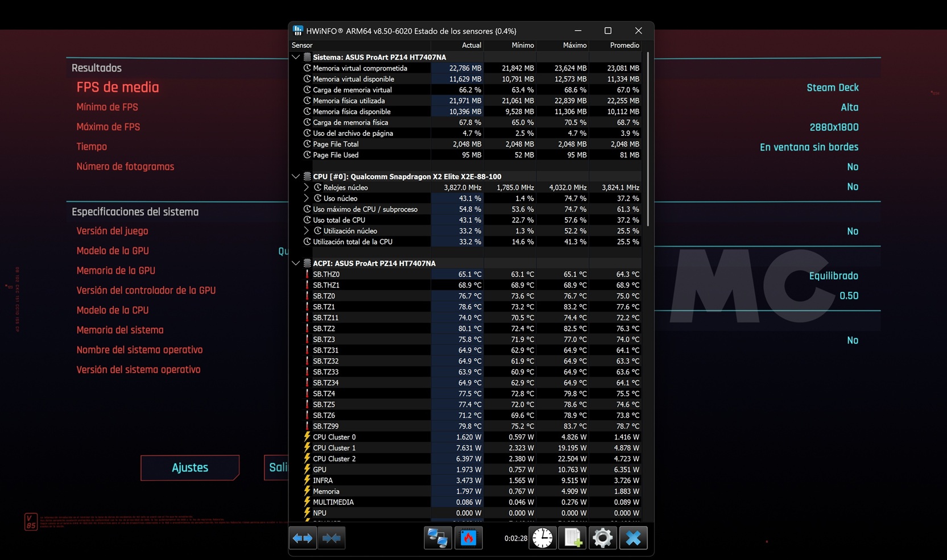Start logging with the sheet-plus icon
Viewport: 947px width, 560px height.
point(573,538)
